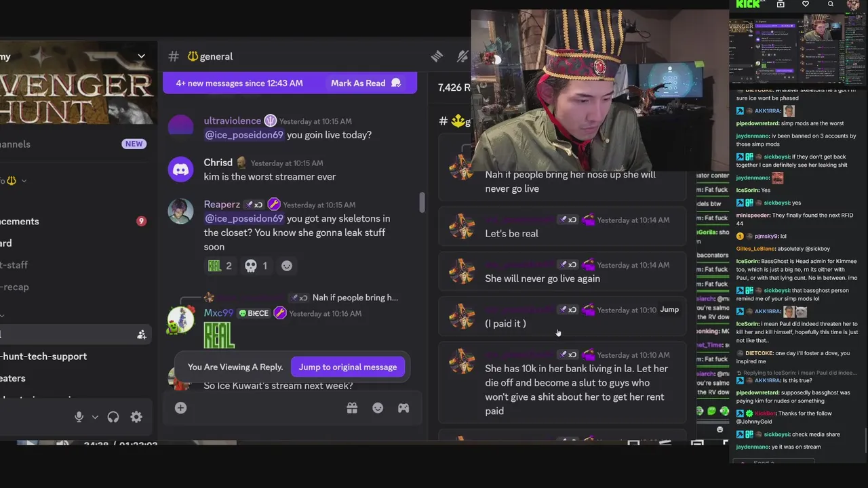This screenshot has height=488, width=868.
Task: Mute the microphone in the user panel
Action: point(79,418)
